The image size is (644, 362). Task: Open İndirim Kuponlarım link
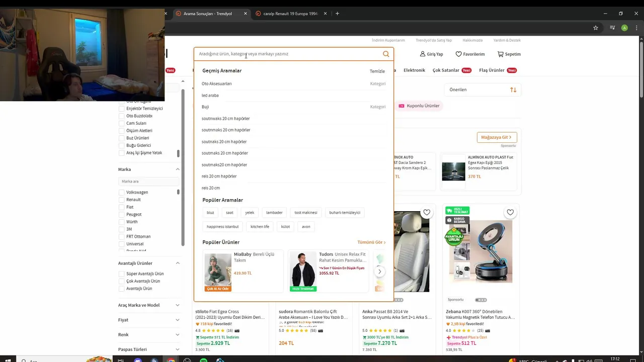click(x=388, y=40)
